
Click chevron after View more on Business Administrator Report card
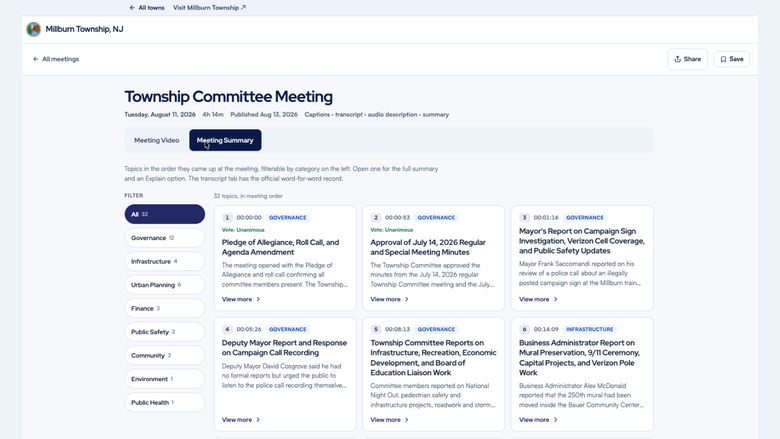click(555, 420)
